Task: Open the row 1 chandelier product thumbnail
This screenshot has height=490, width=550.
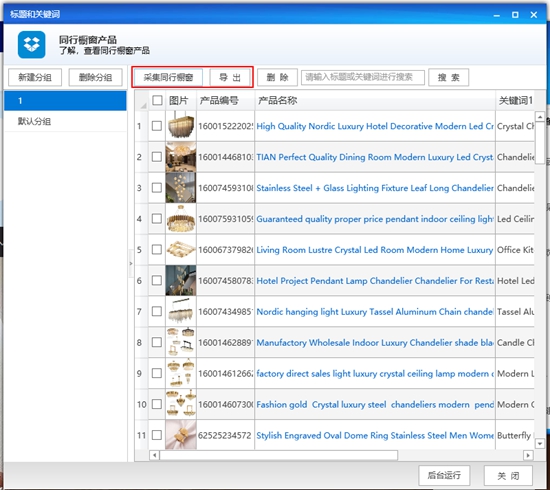Action: pyautogui.click(x=181, y=126)
